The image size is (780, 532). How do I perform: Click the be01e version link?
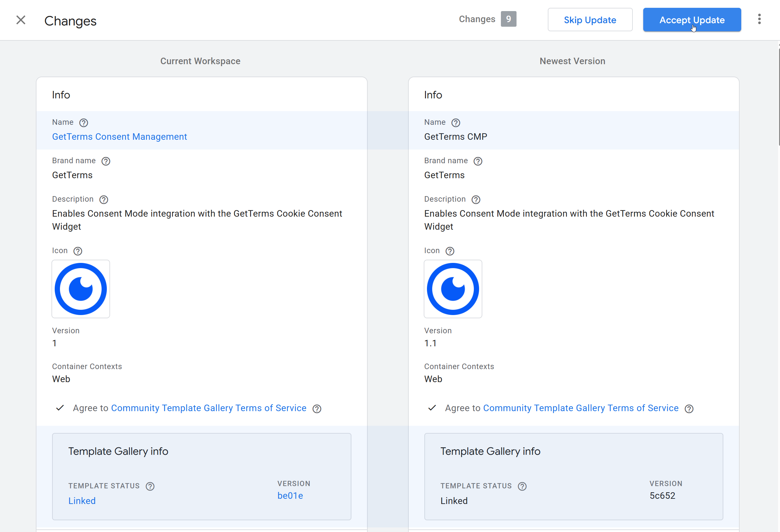(290, 496)
